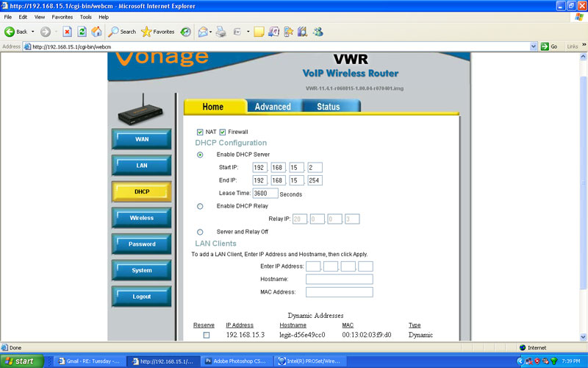Screen dimensions: 588x368
Task: Open the Mail button dropdown arrow
Action: (210, 32)
